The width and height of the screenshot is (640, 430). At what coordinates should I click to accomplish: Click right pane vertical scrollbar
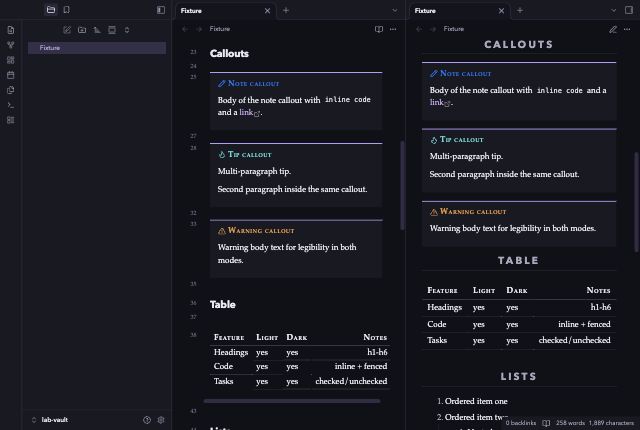(636, 202)
